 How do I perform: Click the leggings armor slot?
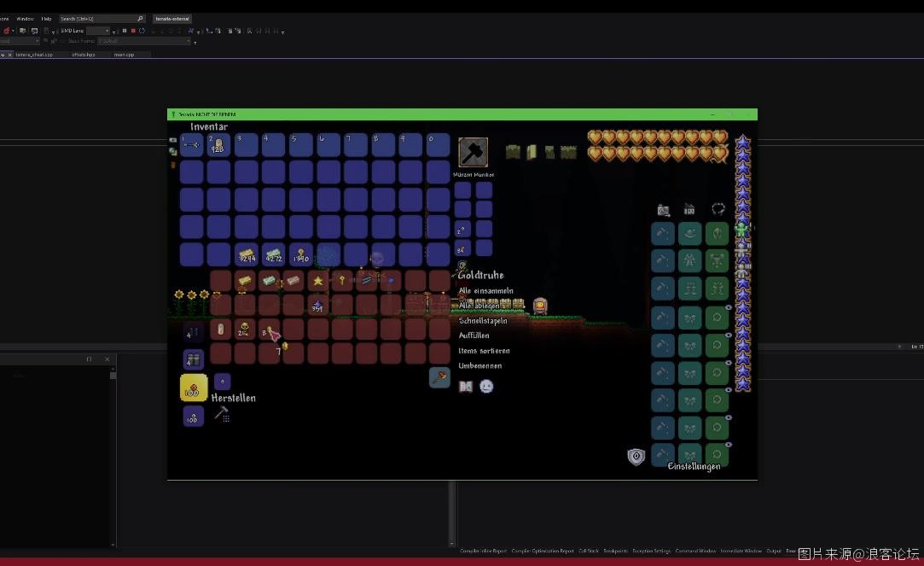click(717, 289)
